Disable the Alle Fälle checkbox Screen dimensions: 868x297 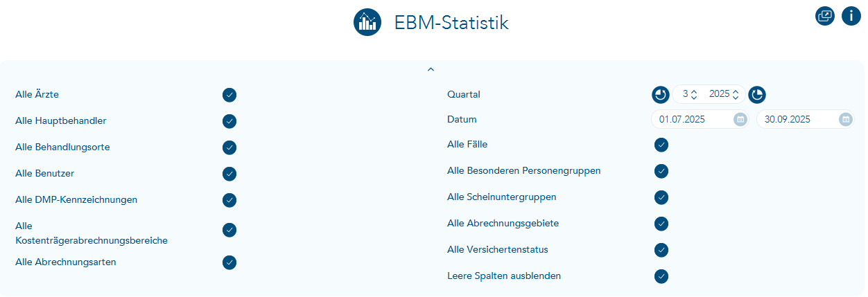point(661,145)
